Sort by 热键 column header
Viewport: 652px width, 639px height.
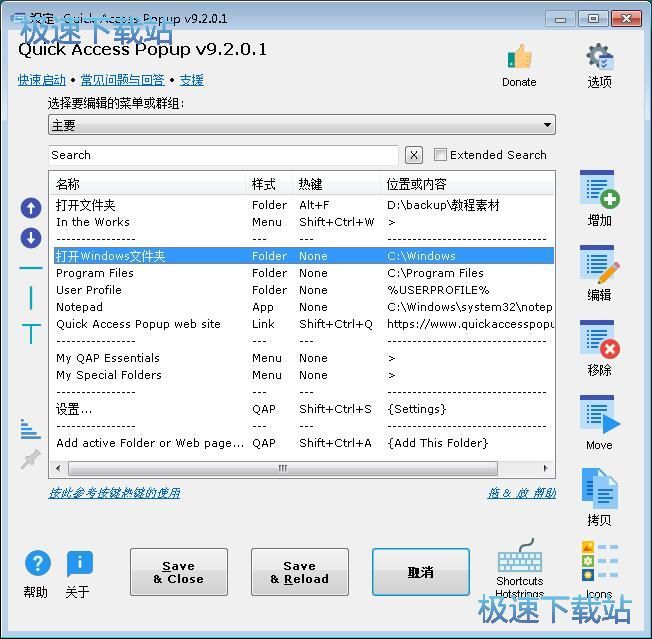pos(337,184)
